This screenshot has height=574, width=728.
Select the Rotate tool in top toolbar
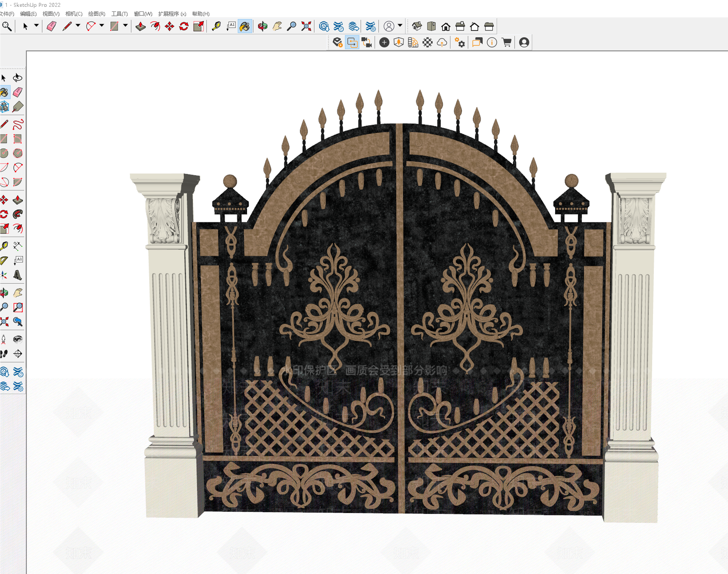coord(184,26)
